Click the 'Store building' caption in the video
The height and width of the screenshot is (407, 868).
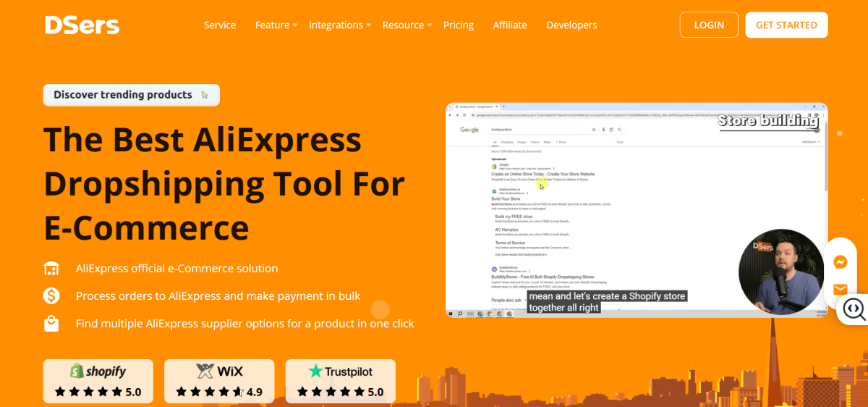pyautogui.click(x=768, y=121)
